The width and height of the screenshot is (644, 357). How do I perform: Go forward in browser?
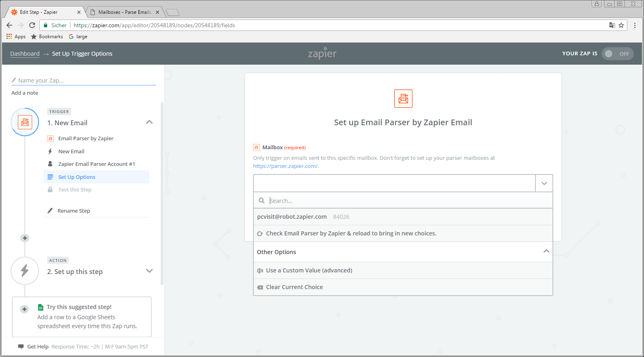pos(21,25)
